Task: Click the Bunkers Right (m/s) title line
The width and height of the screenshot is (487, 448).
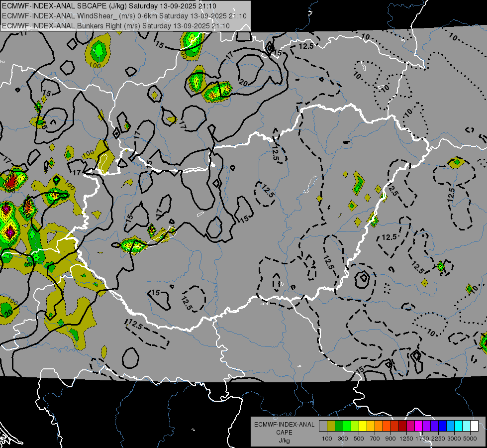Action: tap(116, 26)
